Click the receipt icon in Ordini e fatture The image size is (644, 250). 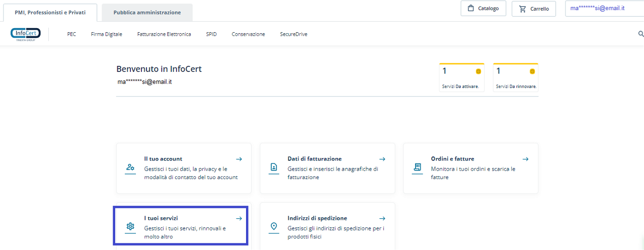pos(417,168)
